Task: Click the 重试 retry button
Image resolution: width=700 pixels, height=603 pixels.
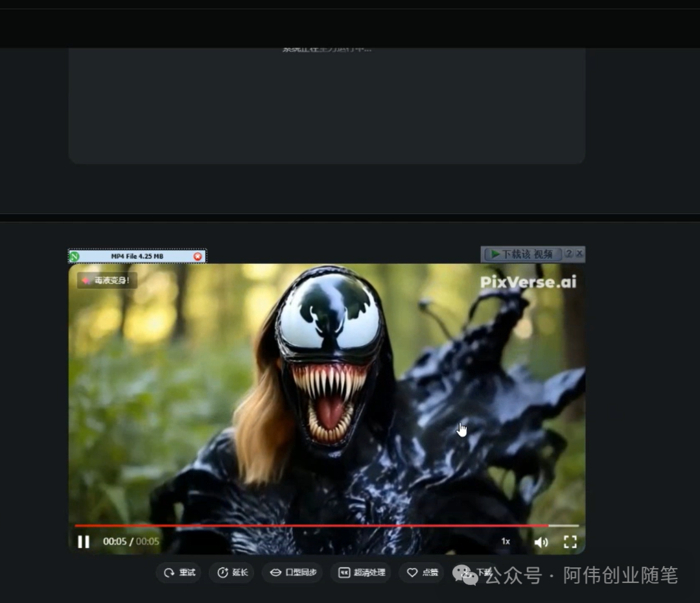Action: coord(179,573)
